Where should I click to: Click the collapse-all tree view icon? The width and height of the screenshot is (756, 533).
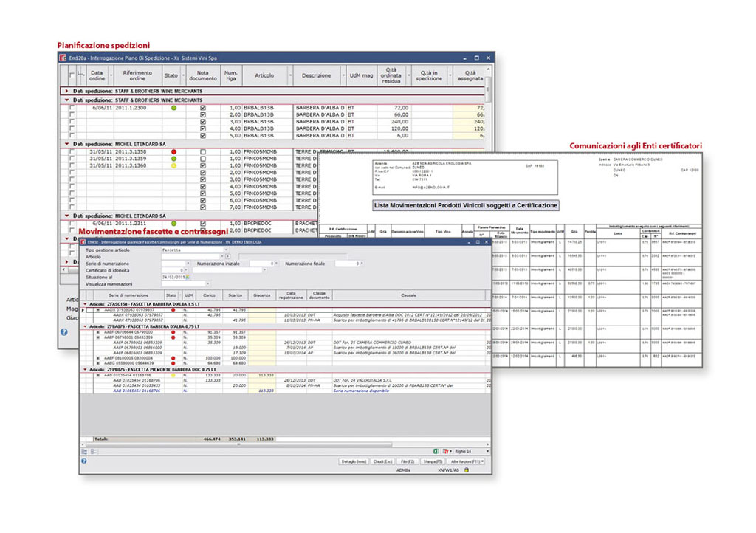(94, 451)
